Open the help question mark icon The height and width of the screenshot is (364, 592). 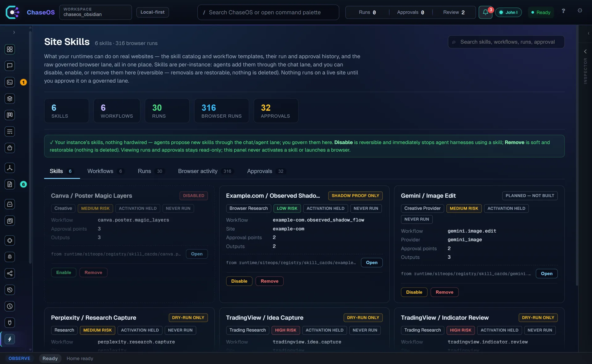coord(563,11)
